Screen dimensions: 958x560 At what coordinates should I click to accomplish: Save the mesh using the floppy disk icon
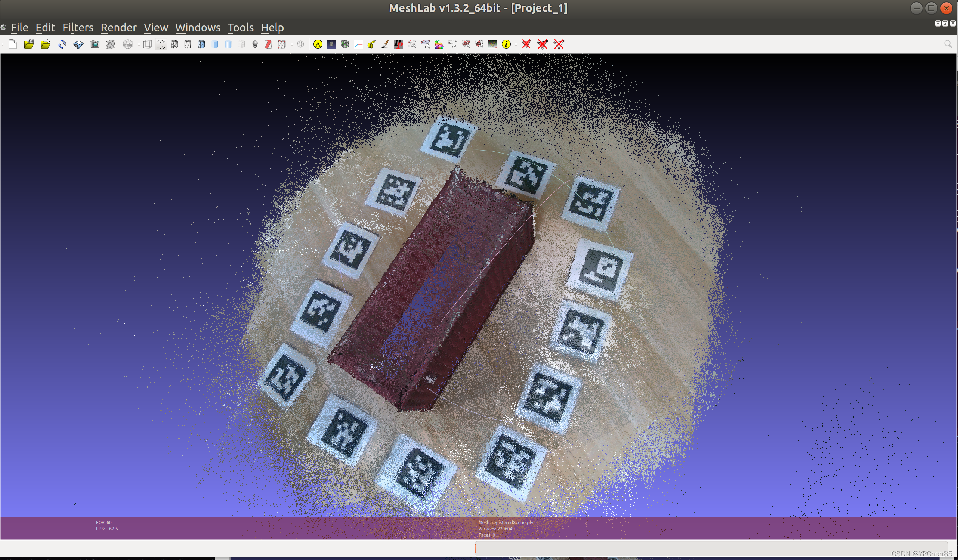pos(78,44)
